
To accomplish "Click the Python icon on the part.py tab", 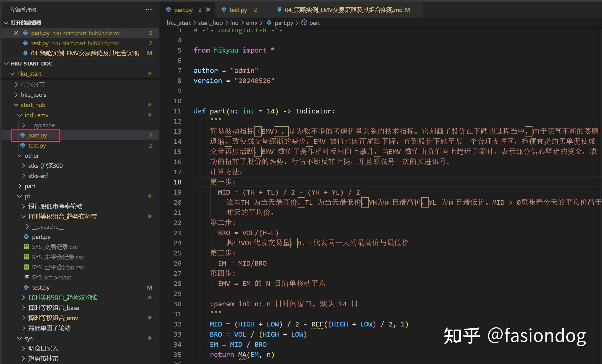I will point(169,10).
